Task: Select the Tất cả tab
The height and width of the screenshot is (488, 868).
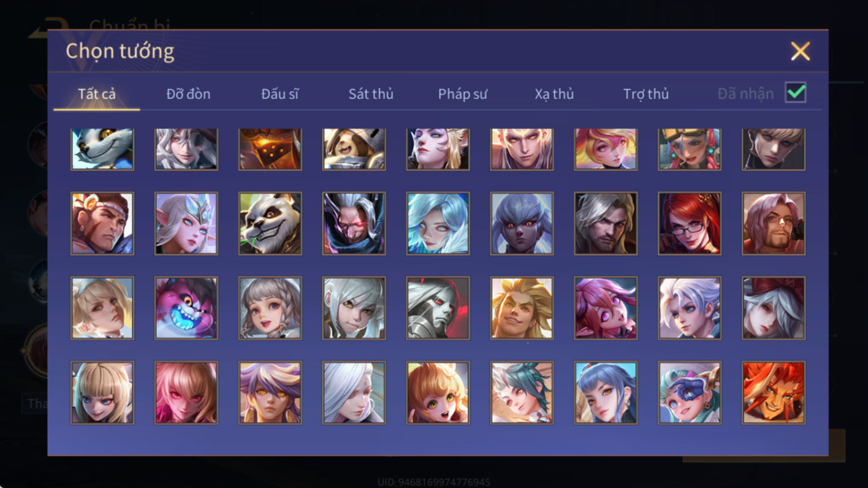Action: pyautogui.click(x=96, y=94)
